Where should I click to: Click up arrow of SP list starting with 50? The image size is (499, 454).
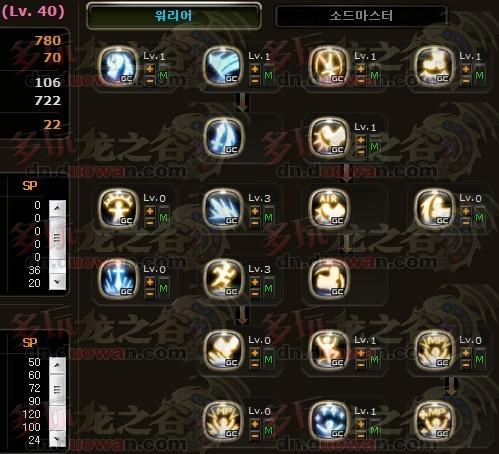tap(57, 365)
